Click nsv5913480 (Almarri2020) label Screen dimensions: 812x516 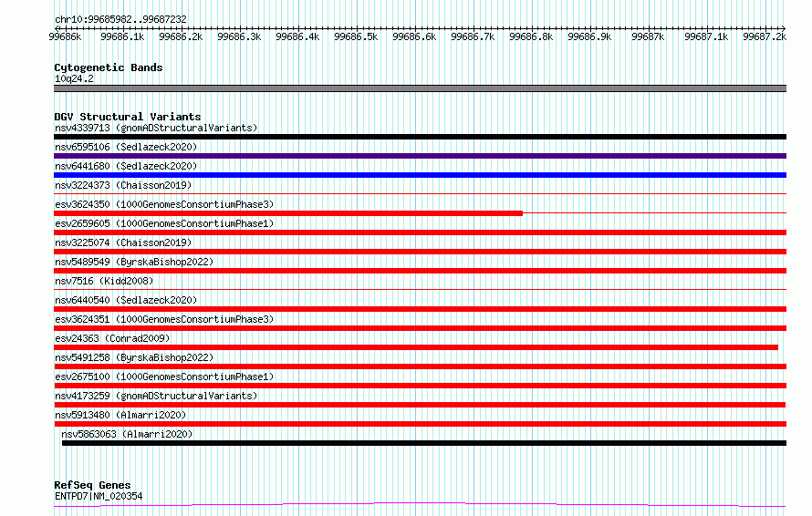point(120,415)
